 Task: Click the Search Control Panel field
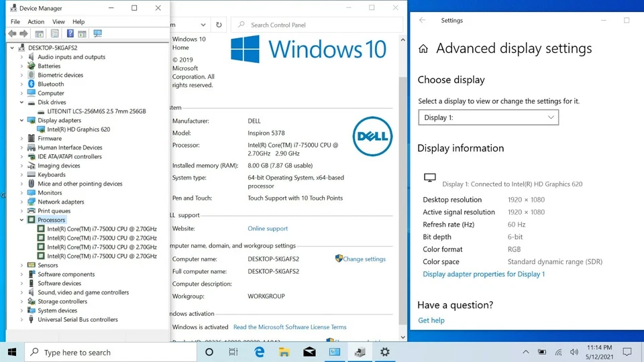coord(317,25)
